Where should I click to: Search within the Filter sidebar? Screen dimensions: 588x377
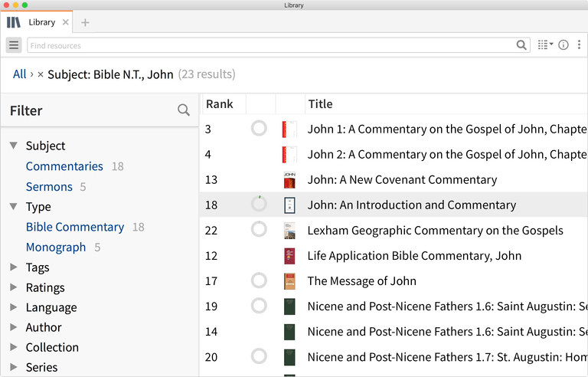[x=184, y=110]
